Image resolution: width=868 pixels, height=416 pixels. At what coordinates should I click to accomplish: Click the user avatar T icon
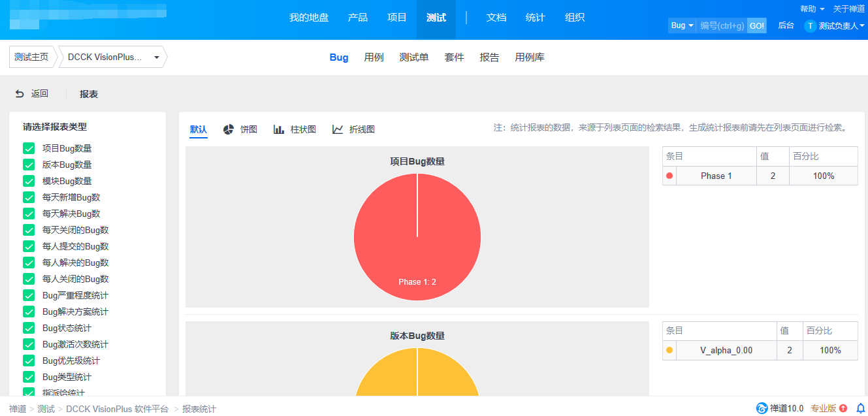coord(811,25)
